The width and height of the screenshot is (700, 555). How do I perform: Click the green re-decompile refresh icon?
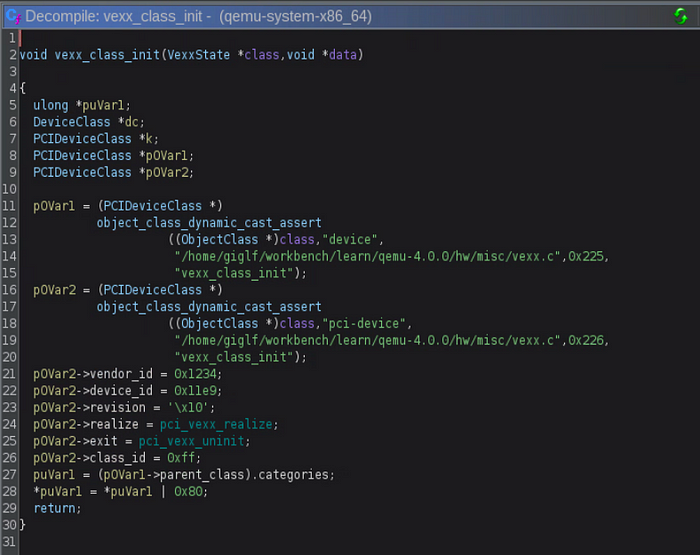pos(681,16)
